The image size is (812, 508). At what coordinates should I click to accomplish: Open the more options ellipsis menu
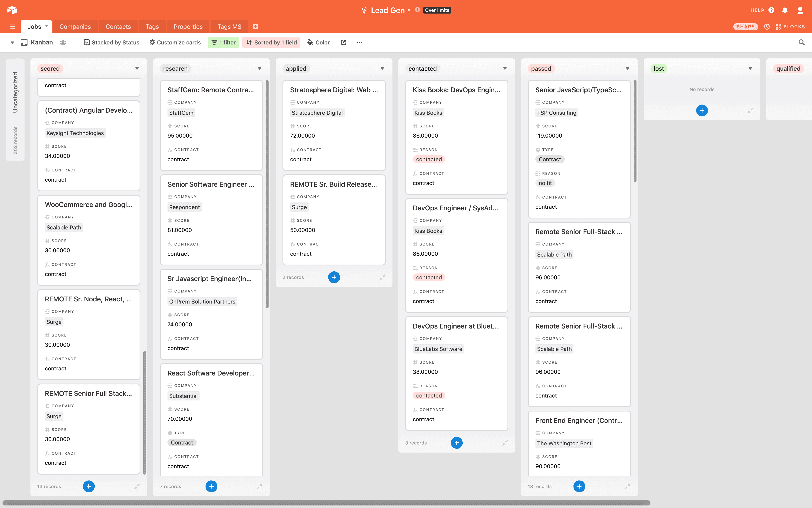tap(359, 42)
